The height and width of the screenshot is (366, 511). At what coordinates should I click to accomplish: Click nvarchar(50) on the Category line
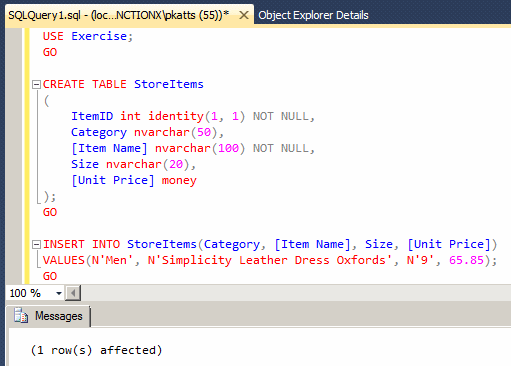click(176, 132)
